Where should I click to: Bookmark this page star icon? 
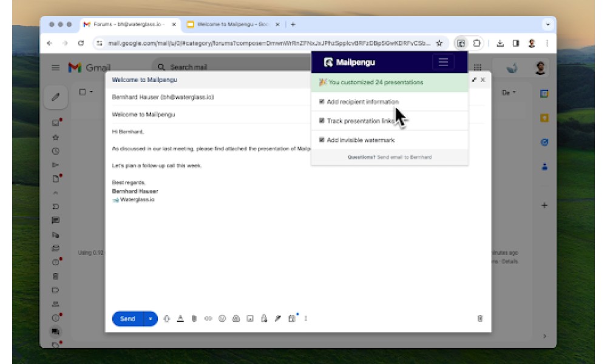click(x=439, y=43)
